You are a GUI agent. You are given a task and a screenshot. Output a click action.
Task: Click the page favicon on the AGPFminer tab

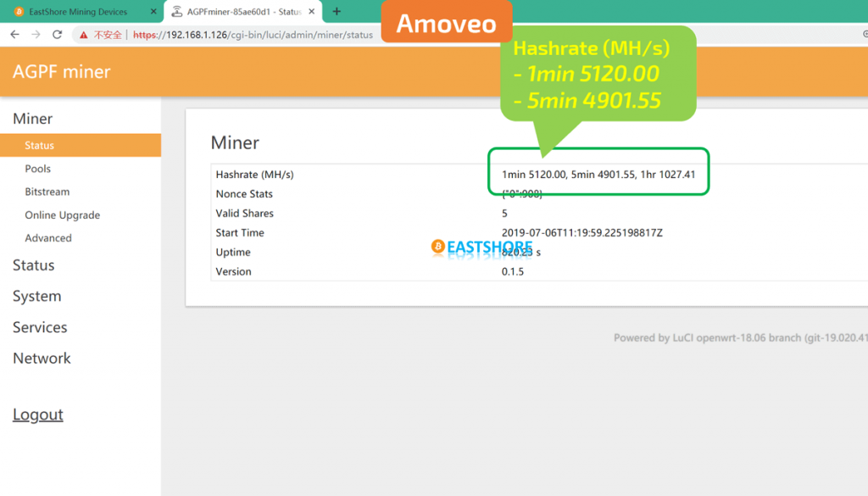(175, 11)
